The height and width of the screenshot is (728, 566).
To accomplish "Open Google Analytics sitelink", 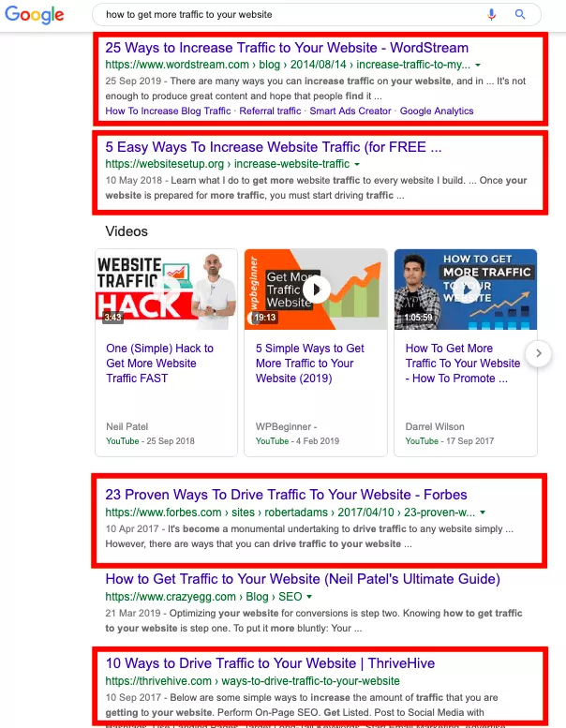I will click(x=437, y=111).
